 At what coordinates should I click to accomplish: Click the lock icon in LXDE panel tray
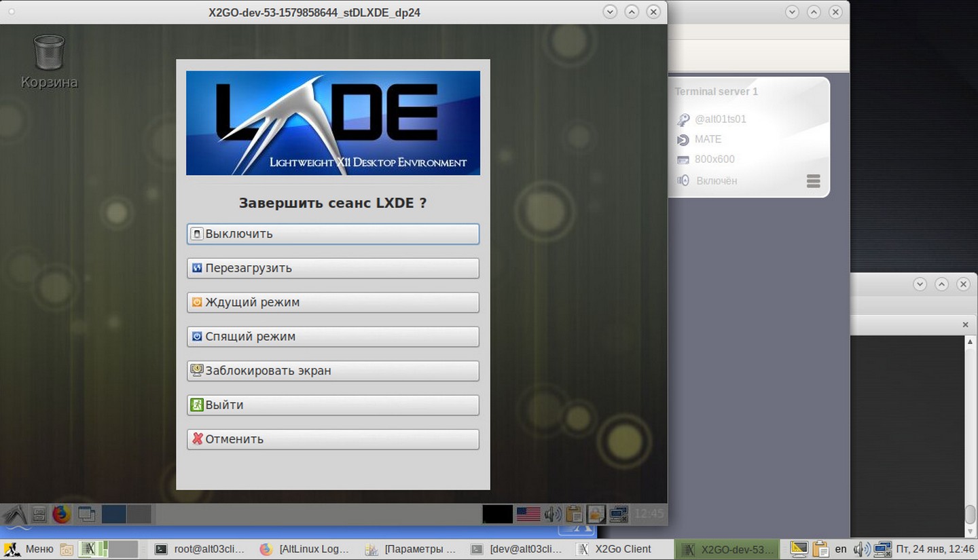point(596,514)
